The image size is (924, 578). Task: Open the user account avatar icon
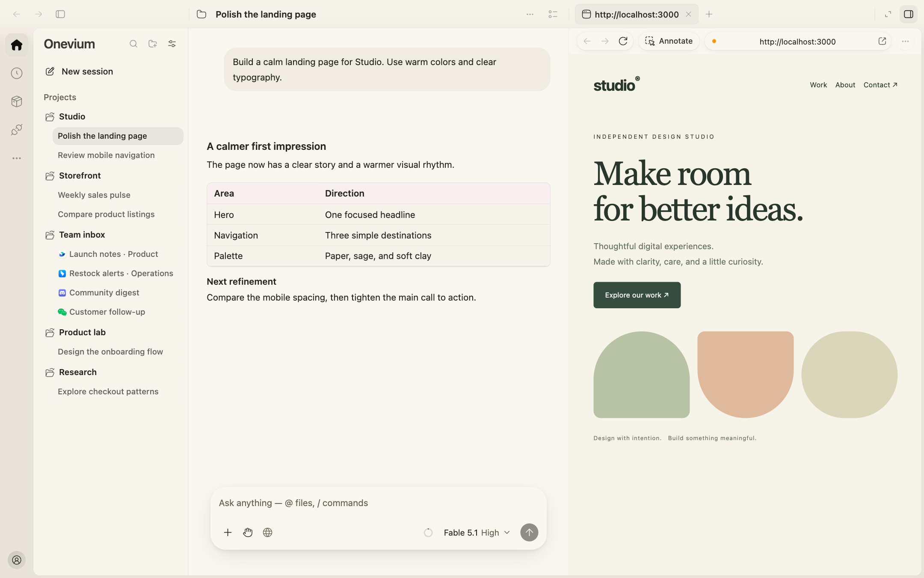[17, 560]
